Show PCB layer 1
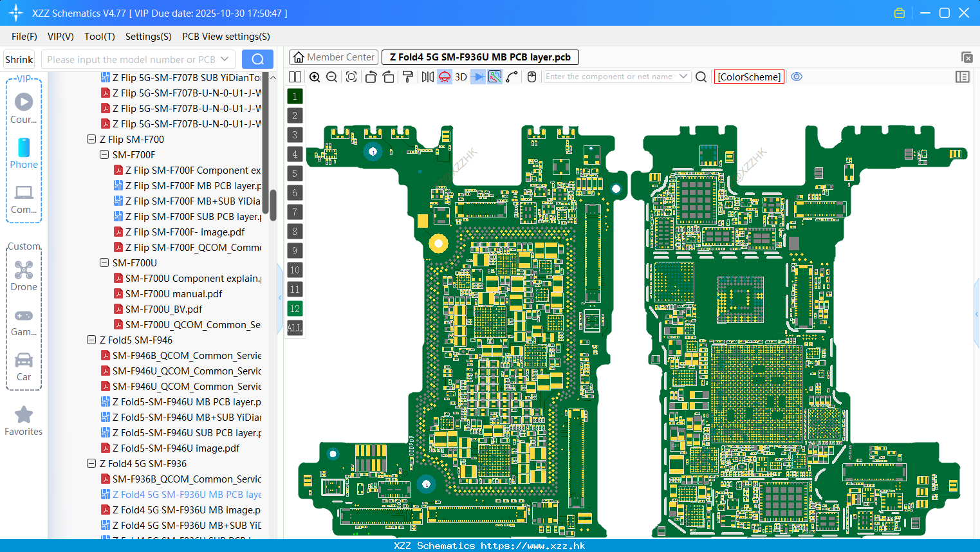This screenshot has width=980, height=552. click(295, 96)
